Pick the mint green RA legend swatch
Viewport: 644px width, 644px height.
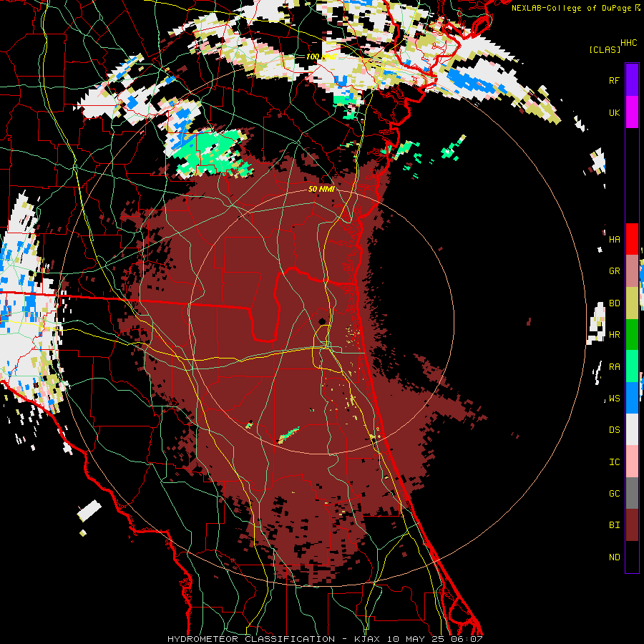click(x=632, y=366)
